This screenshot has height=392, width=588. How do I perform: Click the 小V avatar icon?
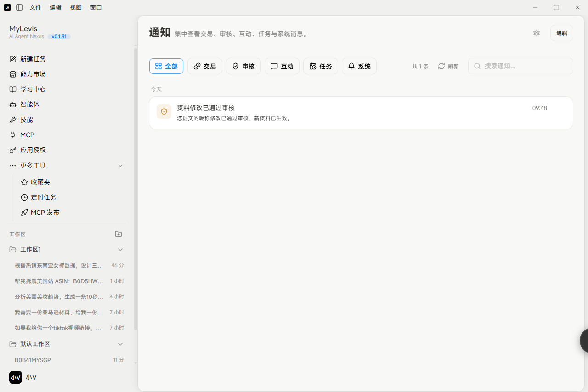coord(16,377)
